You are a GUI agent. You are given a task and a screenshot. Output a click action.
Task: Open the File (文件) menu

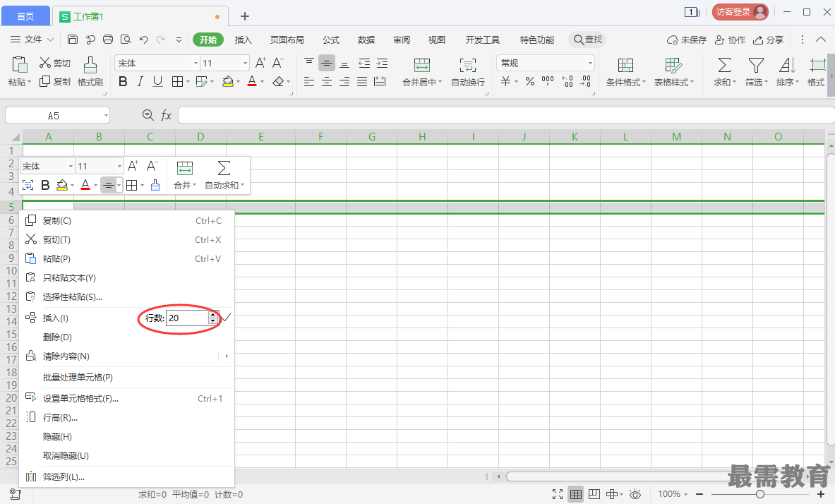coord(32,40)
